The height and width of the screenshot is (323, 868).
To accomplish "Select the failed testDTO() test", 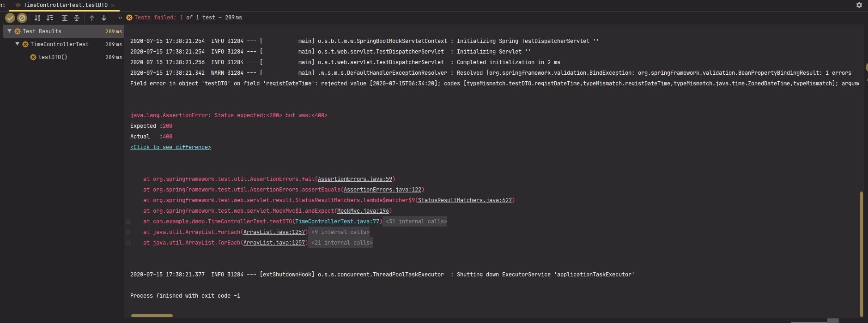I will 64,57.
